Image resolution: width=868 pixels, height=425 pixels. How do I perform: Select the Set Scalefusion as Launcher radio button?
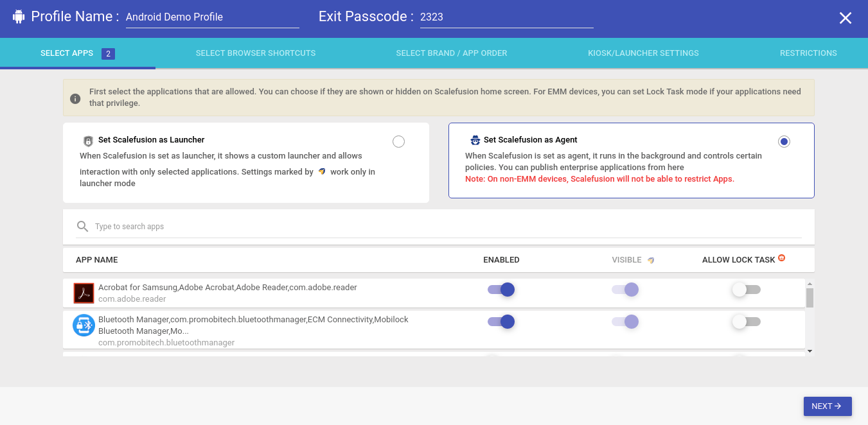[398, 142]
